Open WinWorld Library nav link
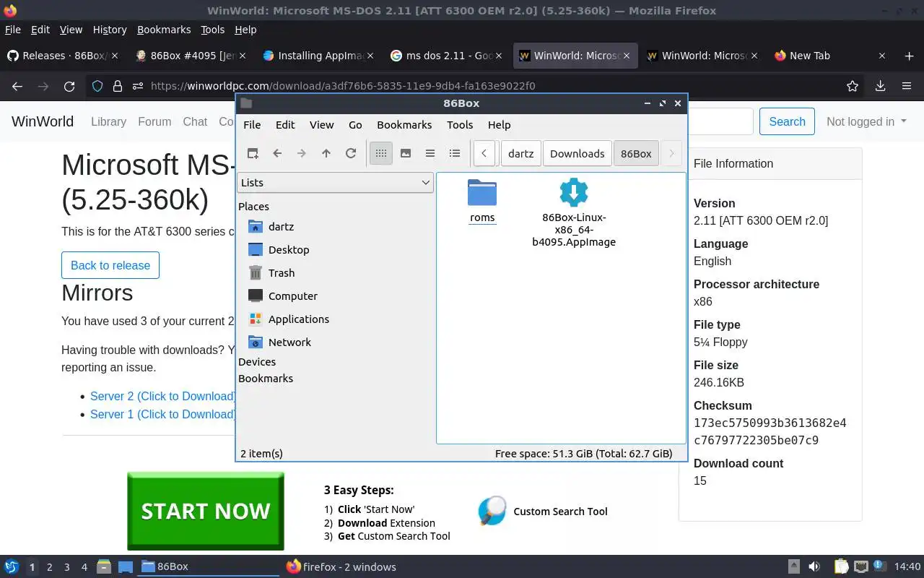 coord(108,121)
